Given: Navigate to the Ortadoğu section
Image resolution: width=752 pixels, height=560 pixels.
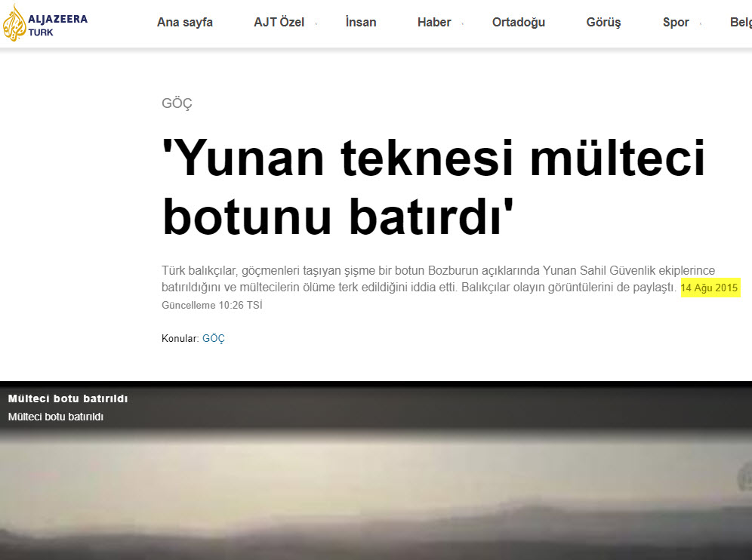Looking at the screenshot, I should click(x=519, y=23).
